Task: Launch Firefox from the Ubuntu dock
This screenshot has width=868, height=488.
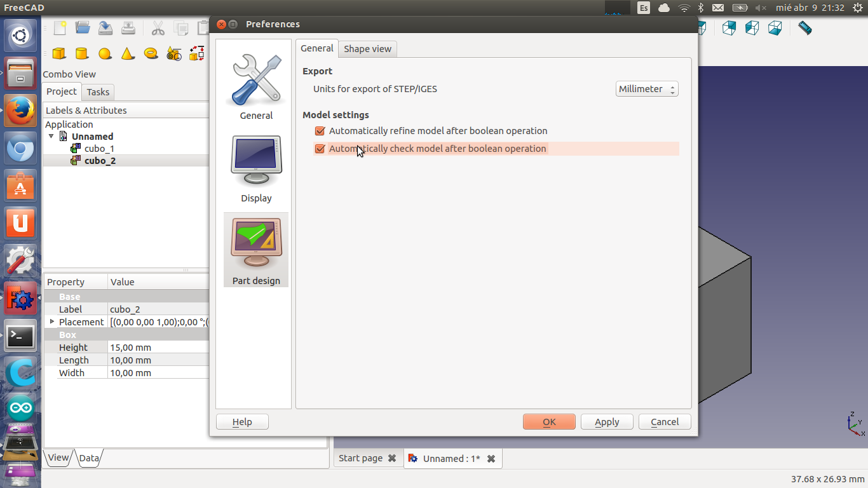Action: [x=20, y=112]
